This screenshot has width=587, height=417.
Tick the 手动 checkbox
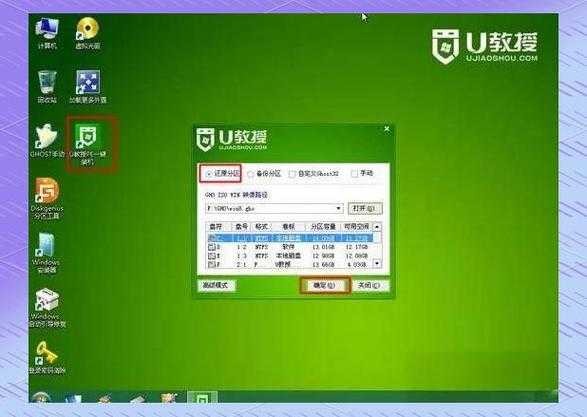tap(354, 173)
